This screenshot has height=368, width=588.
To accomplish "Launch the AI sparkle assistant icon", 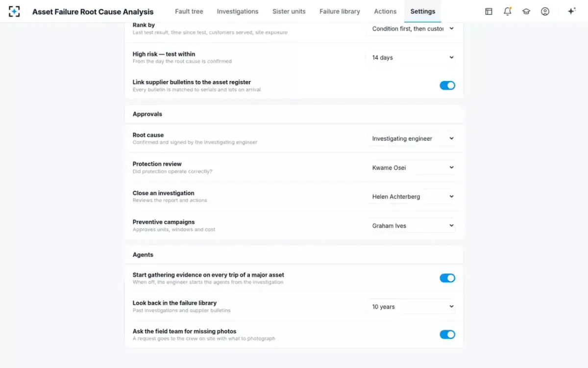I will pos(571,11).
